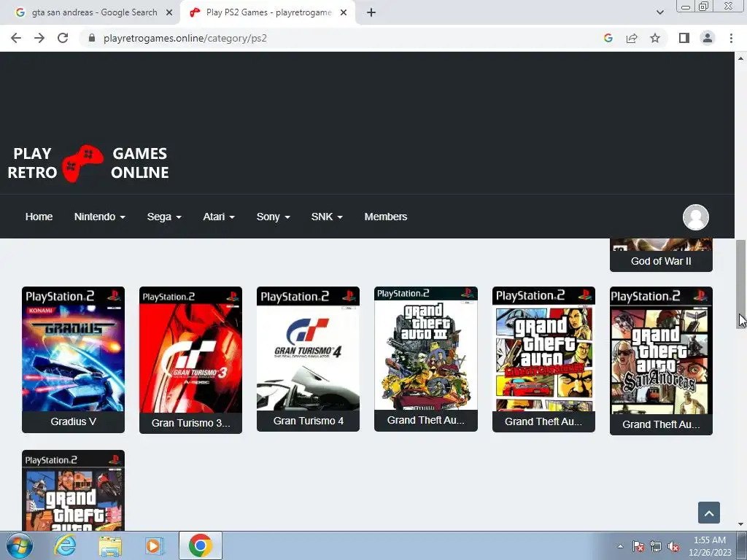Click the network tray icon
The image size is (747, 560).
pyautogui.click(x=656, y=546)
